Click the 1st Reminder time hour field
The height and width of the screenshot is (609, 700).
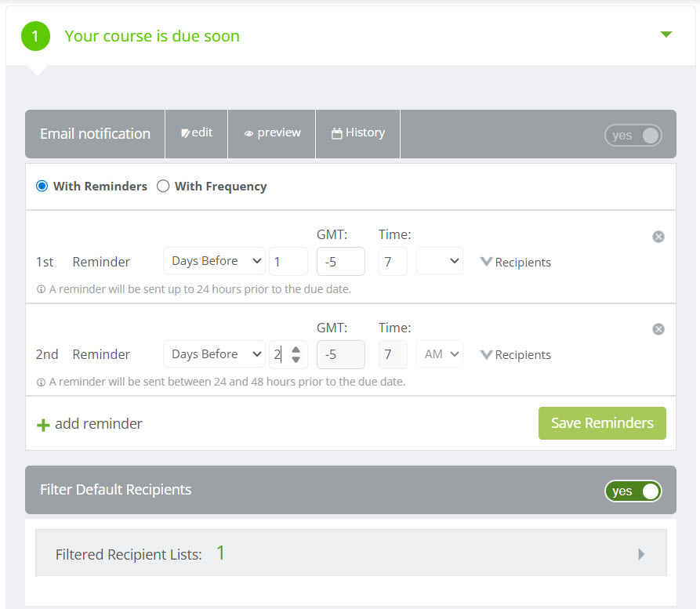393,261
